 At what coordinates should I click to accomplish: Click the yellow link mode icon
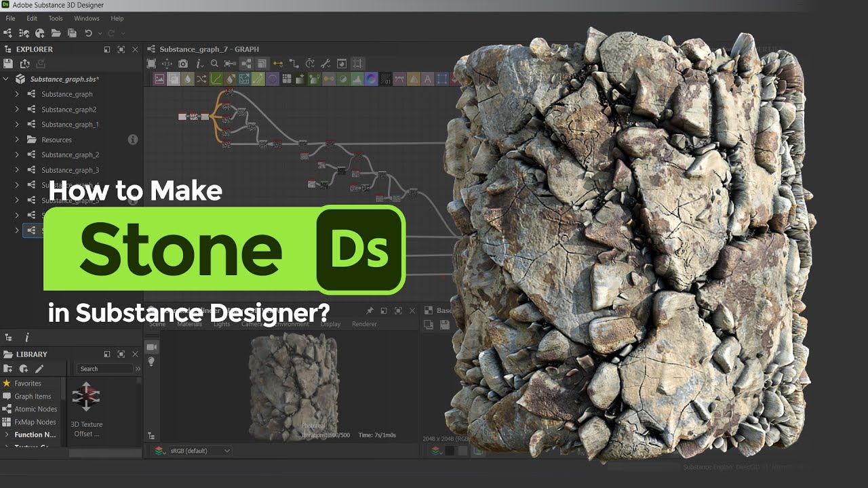(x=277, y=64)
